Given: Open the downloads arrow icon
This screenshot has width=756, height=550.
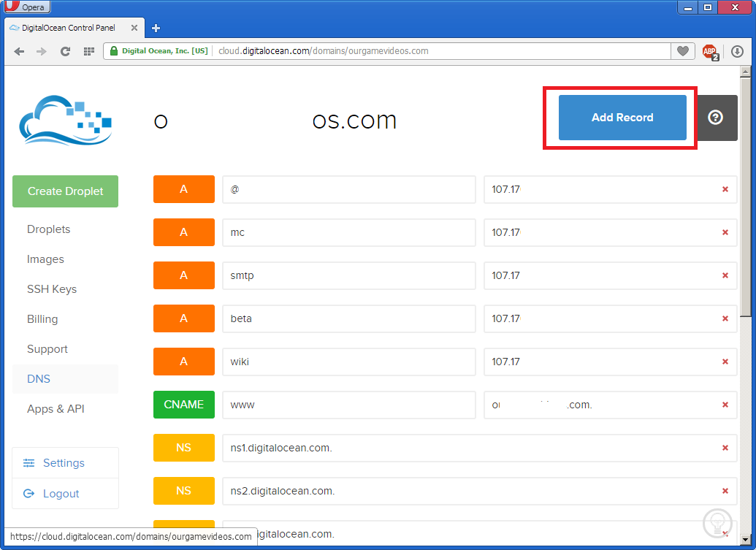Looking at the screenshot, I should pyautogui.click(x=737, y=51).
